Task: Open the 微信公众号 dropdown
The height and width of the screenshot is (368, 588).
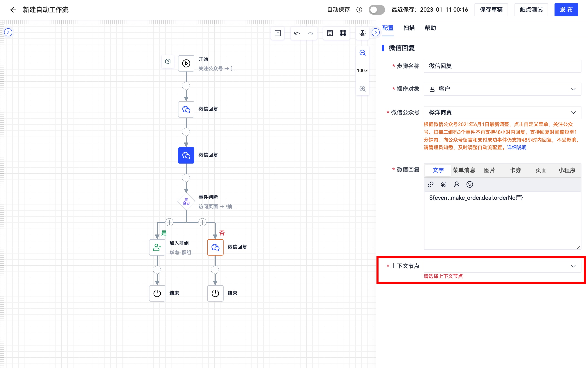Action: (502, 112)
